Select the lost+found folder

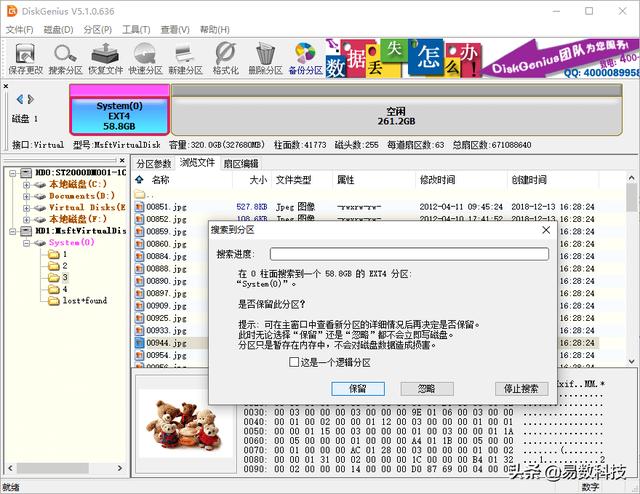click(78, 301)
